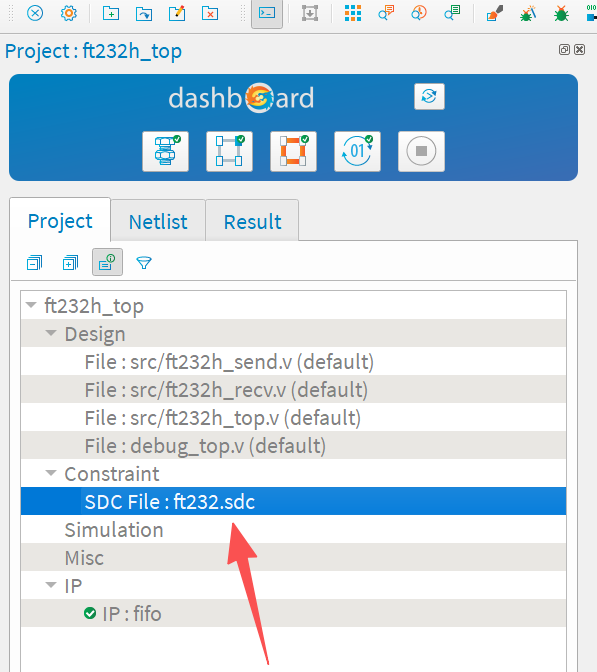Float the Project panel with undock icon
The image size is (597, 672).
tap(564, 50)
